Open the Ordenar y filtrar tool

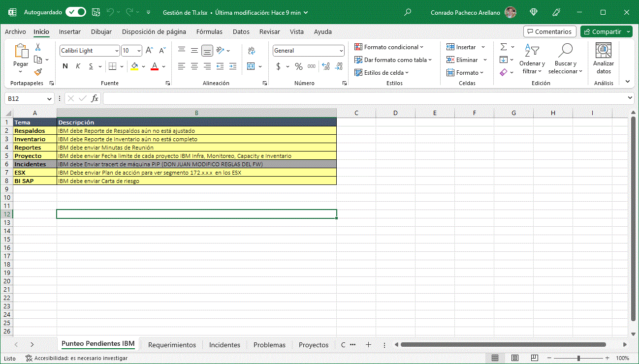point(532,59)
